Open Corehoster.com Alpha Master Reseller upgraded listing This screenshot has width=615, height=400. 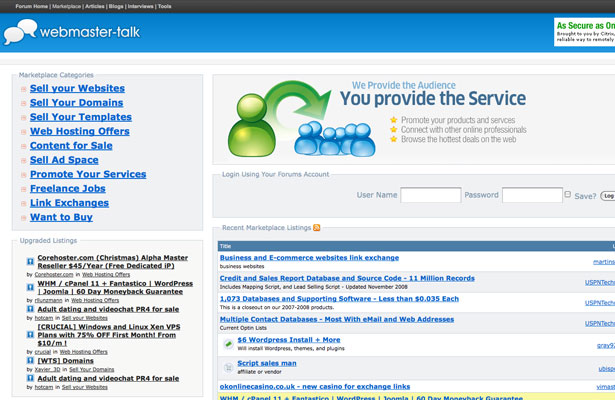[113, 262]
